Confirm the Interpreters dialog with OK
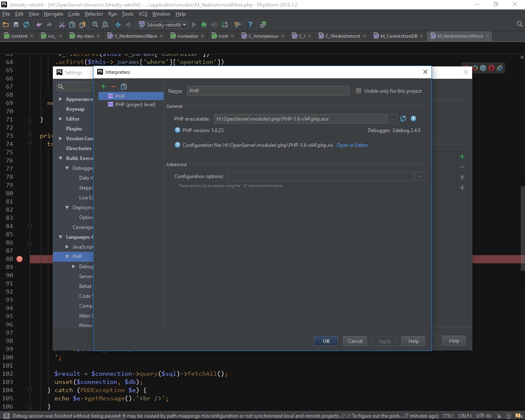Viewport: 525px width, 420px height. click(x=326, y=341)
